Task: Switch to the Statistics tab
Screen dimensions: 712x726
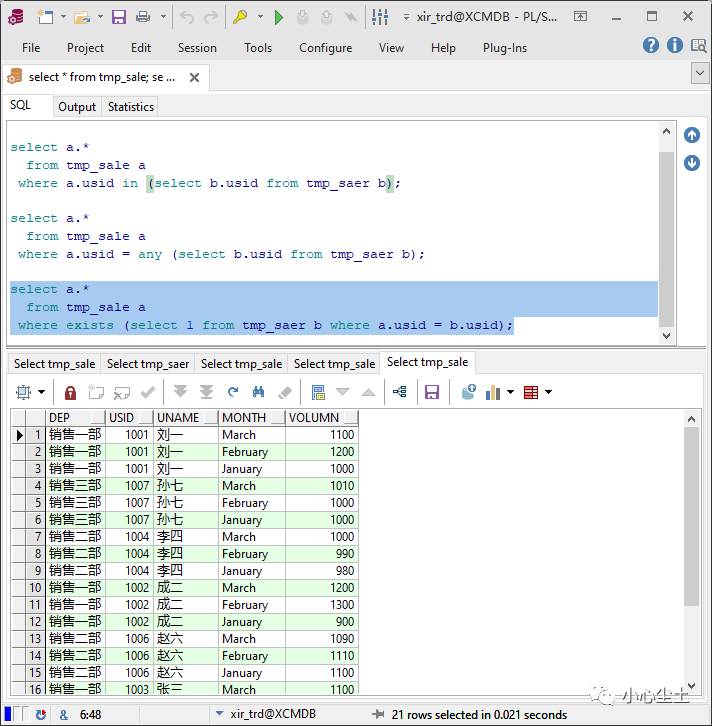Action: point(131,107)
